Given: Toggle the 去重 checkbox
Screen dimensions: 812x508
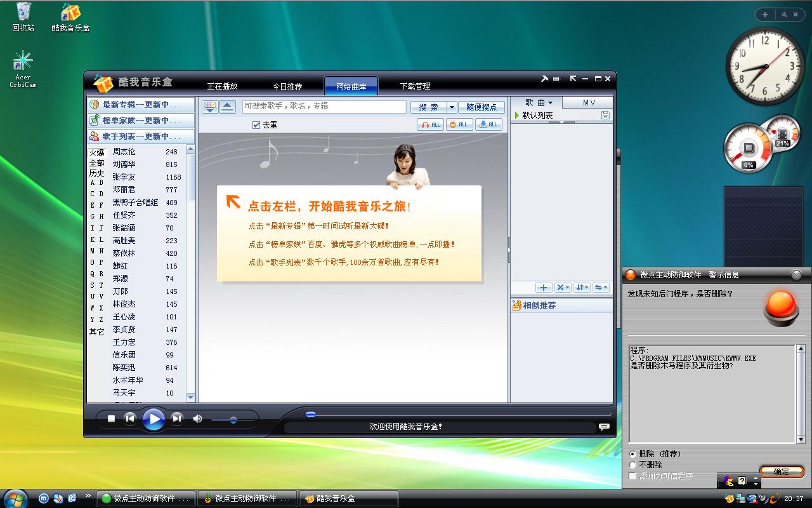Looking at the screenshot, I should coord(256,125).
